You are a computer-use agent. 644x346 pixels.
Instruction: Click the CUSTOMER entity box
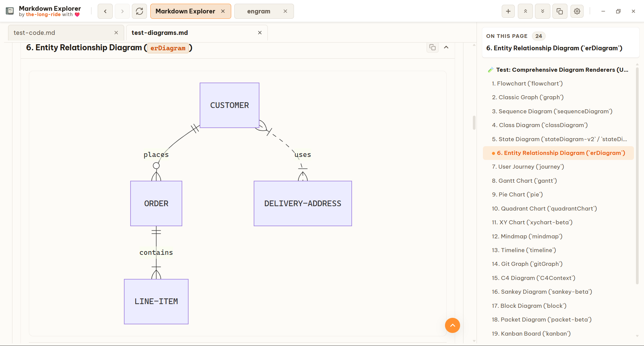pos(230,105)
